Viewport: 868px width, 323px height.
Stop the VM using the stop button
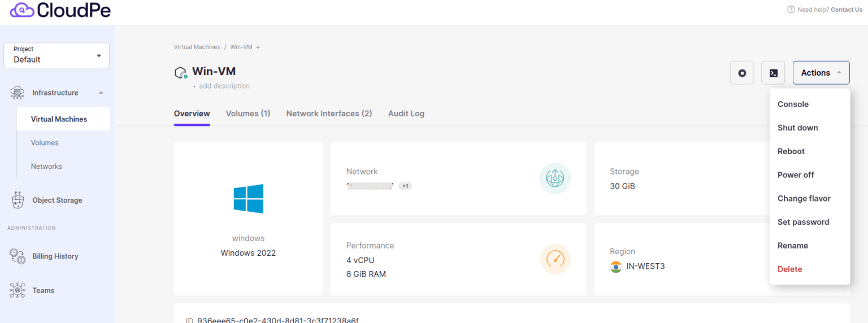tap(742, 73)
